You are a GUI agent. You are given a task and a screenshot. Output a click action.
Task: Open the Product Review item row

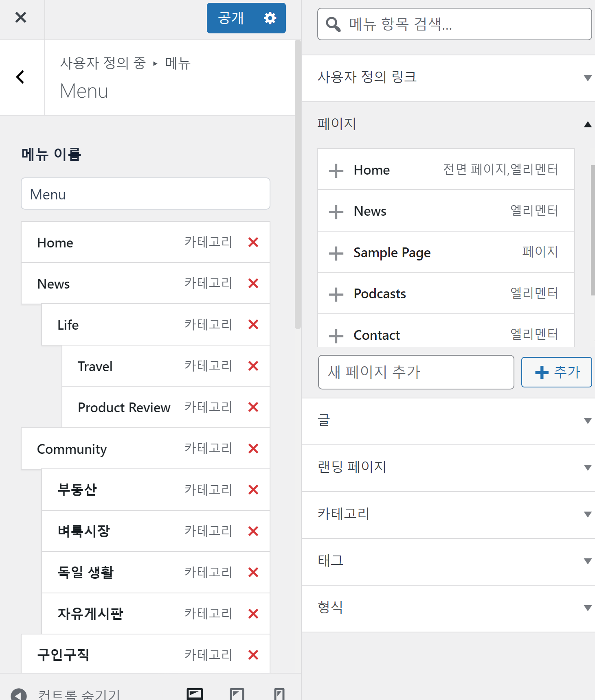(166, 407)
